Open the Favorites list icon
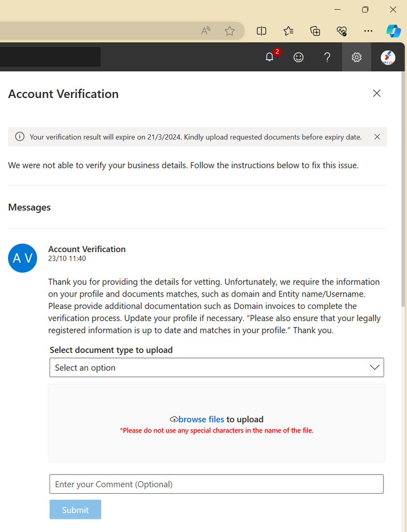This screenshot has width=407, height=532. [x=288, y=31]
